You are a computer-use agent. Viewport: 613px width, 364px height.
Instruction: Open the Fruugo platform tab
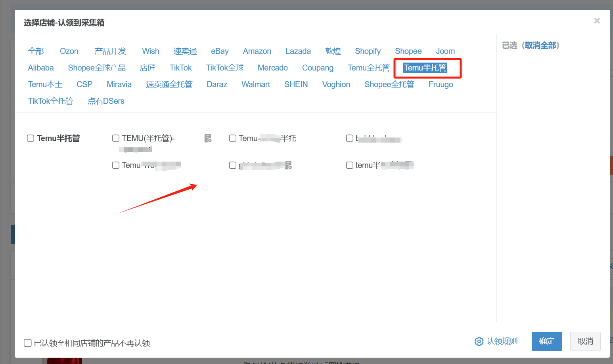[x=441, y=84]
